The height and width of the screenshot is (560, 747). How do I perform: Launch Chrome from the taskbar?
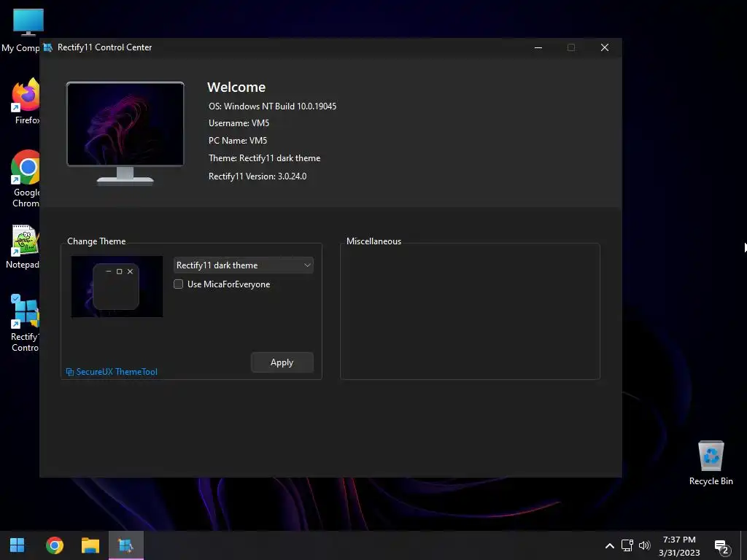tap(54, 545)
